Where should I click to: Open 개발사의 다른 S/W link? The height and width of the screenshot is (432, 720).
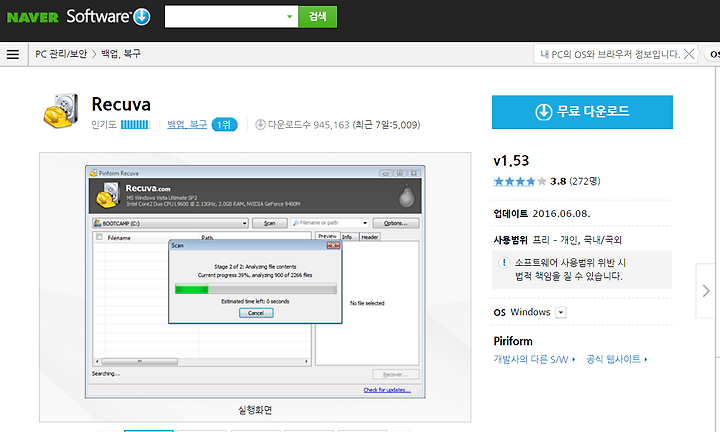click(x=534, y=359)
